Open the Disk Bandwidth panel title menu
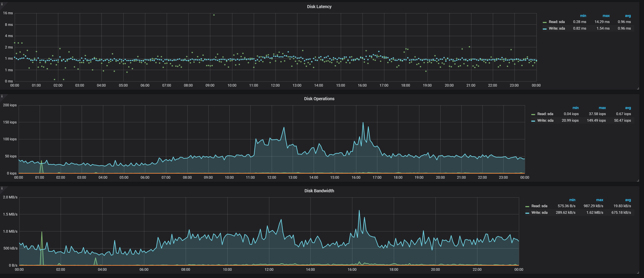 point(319,191)
